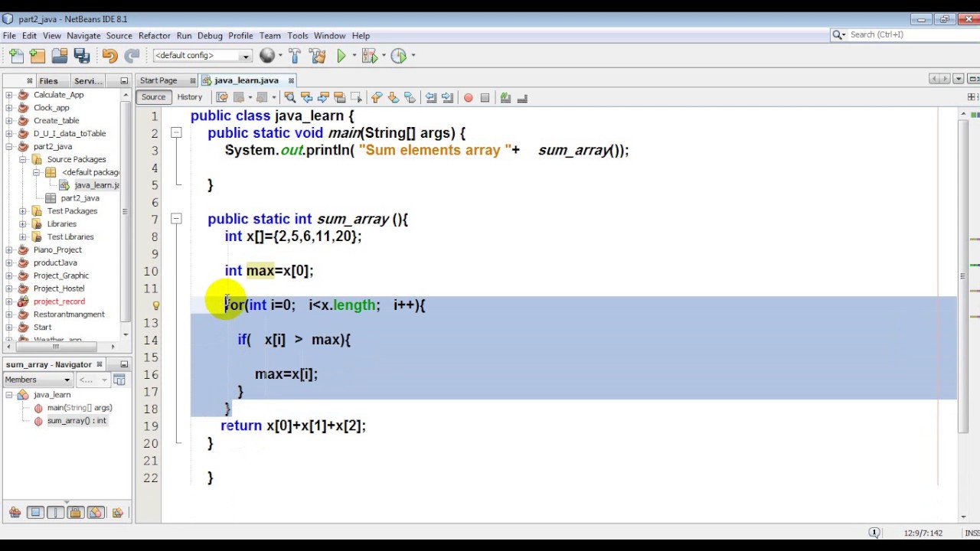Collapse the sum_array method fold on line 7

coord(176,219)
